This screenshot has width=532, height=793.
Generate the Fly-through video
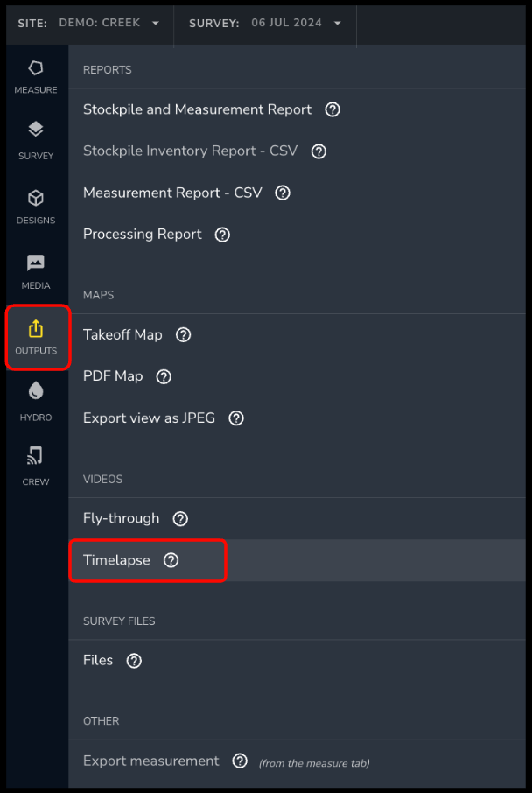point(121,518)
